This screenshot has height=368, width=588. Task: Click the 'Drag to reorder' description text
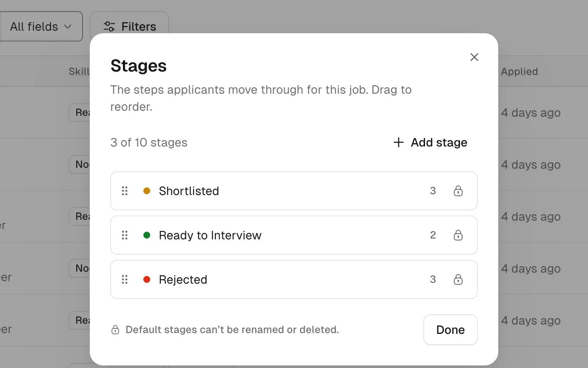[261, 98]
